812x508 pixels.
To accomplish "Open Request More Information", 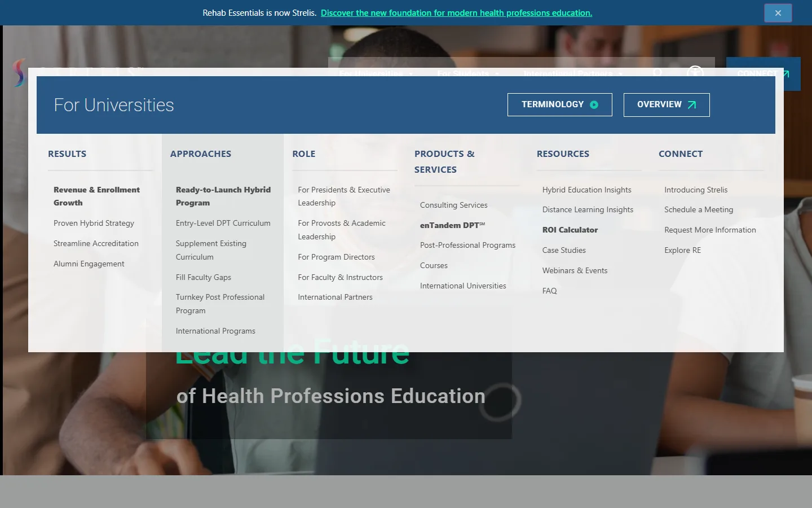I will click(710, 230).
